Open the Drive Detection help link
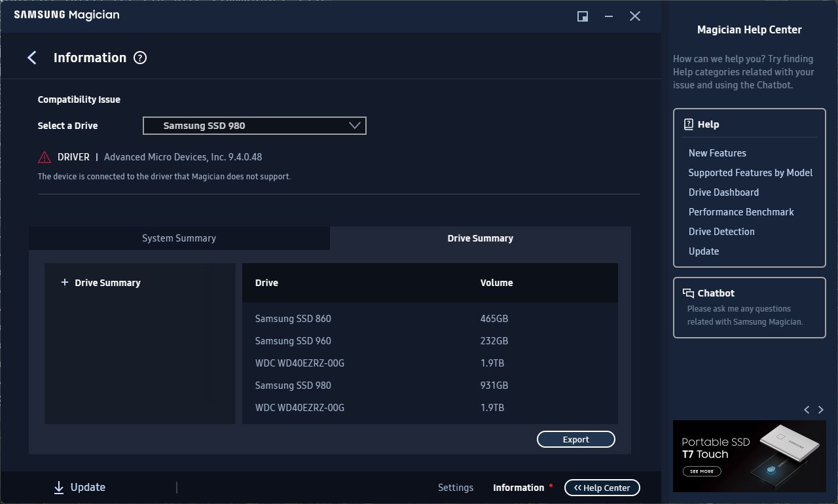838x504 pixels. [721, 232]
